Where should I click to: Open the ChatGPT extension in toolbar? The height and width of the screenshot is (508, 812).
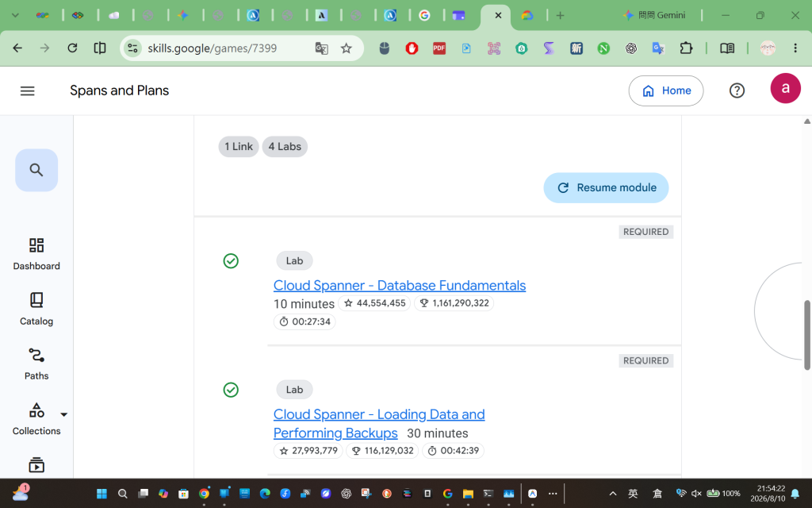(630, 48)
